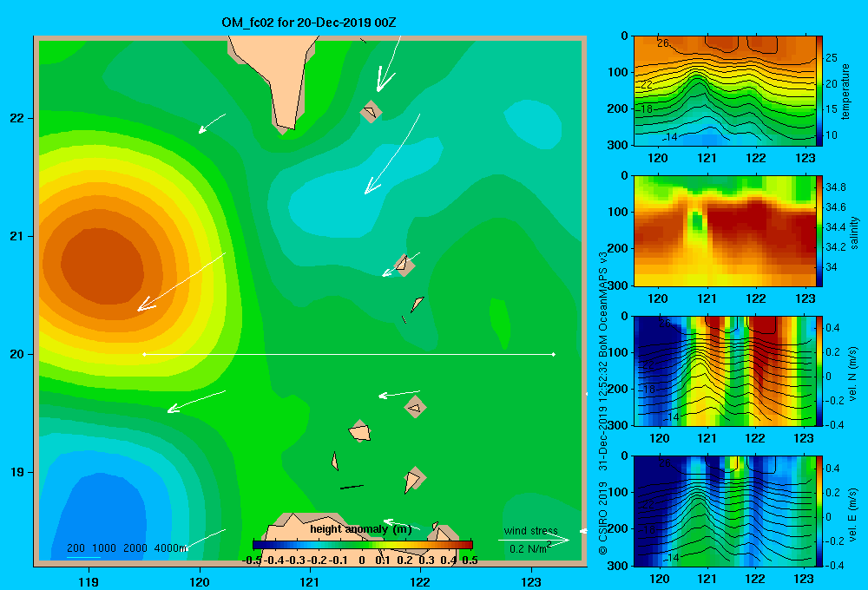
Task: Click the '1000' depth legend entry
Action: tap(104, 548)
